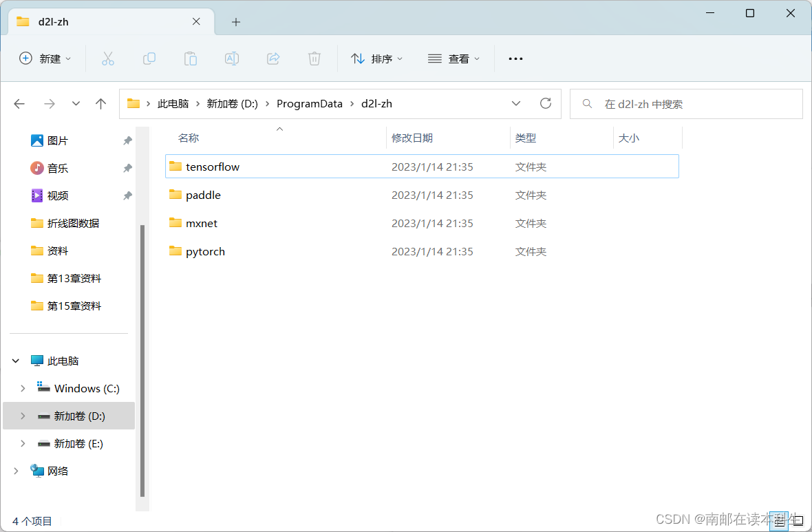Switch to large icons view in status bar
The height and width of the screenshot is (532, 812).
[798, 521]
